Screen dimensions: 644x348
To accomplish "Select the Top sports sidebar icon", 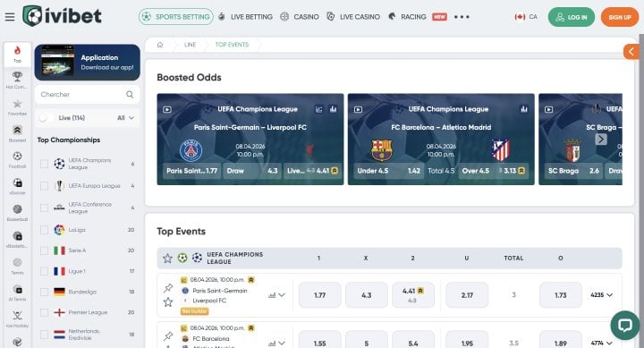I will tap(17, 54).
